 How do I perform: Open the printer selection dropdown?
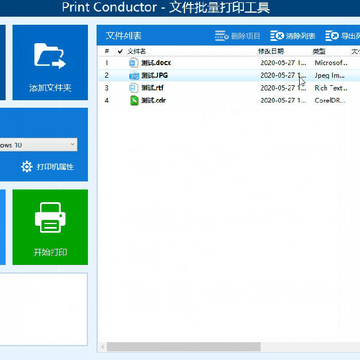(x=38, y=145)
